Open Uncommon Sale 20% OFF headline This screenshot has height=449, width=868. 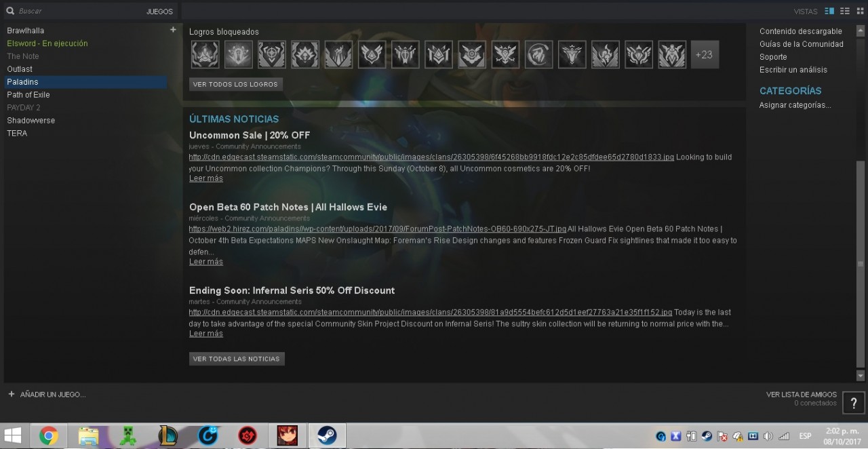point(250,135)
